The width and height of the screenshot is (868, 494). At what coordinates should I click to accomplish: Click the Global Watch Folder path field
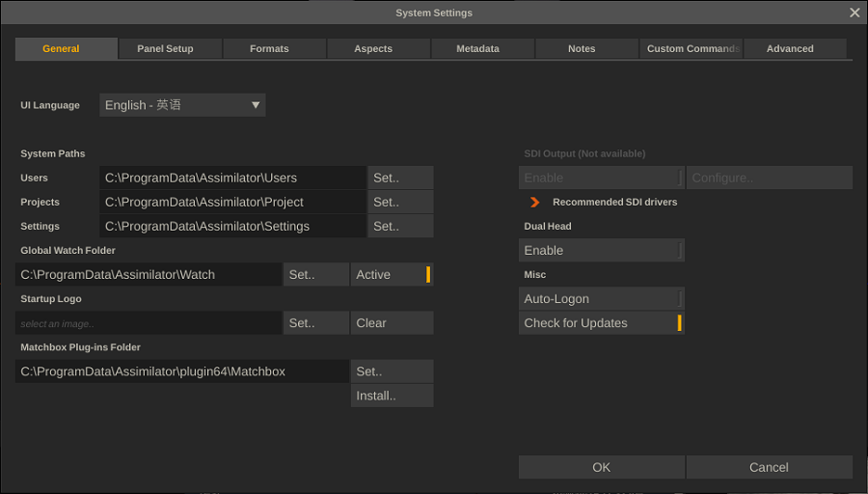click(x=149, y=275)
